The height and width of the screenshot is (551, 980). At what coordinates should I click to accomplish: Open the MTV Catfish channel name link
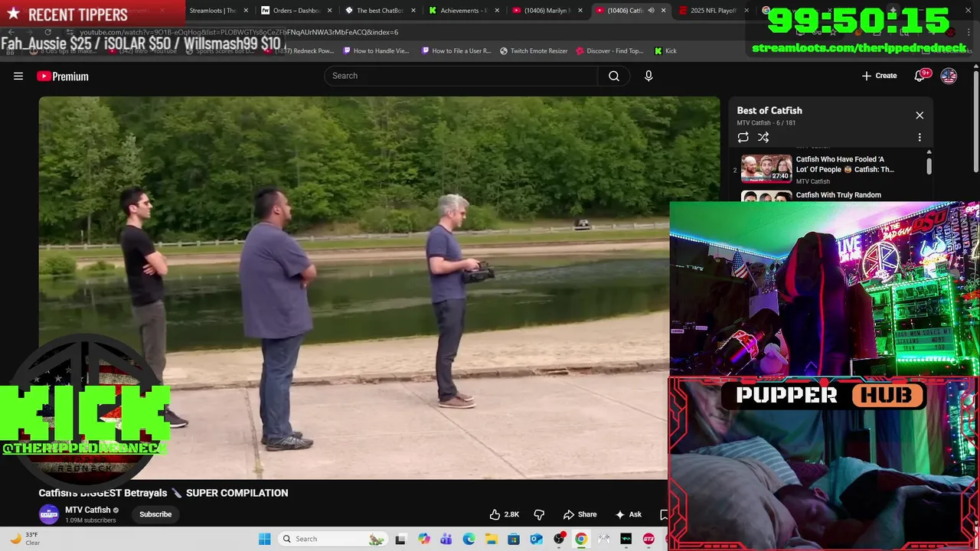tap(88, 510)
